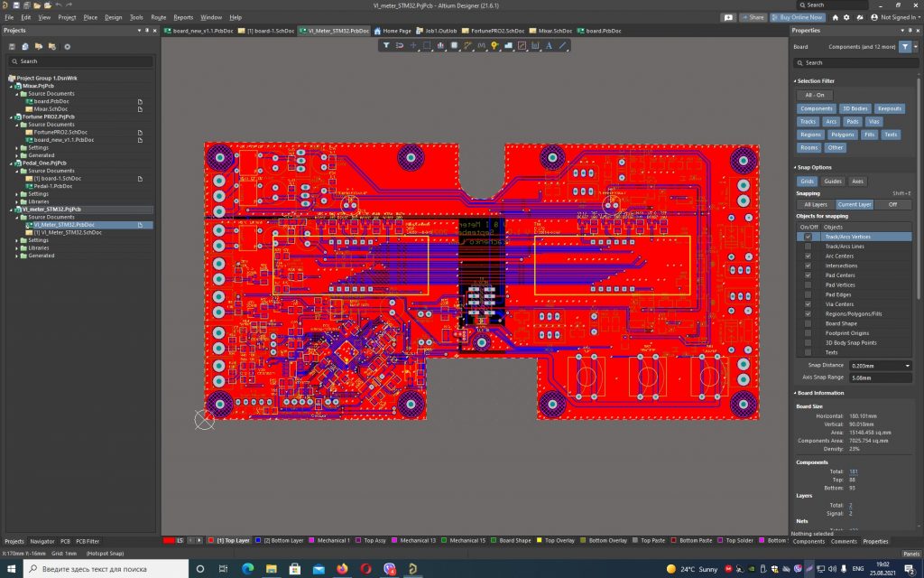Collapse the VI_meter_STM32.PrjPcb project tree

10,210
